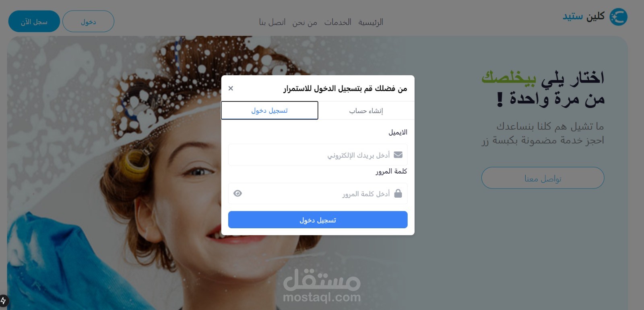The image size is (644, 310).
Task: Switch to the إنشاء حساب tab
Action: point(366,110)
